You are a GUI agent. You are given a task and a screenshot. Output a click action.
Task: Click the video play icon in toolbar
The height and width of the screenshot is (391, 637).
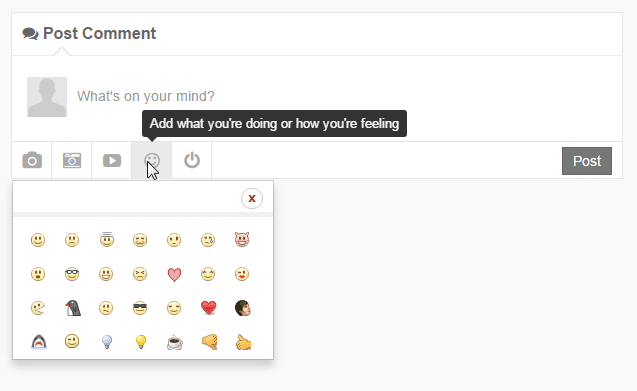pyautogui.click(x=112, y=160)
